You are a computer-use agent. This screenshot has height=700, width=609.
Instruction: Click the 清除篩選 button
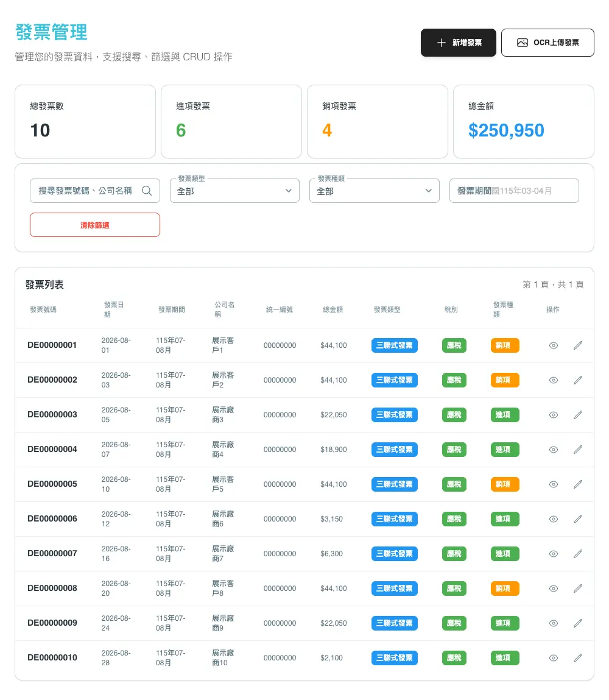click(x=95, y=225)
